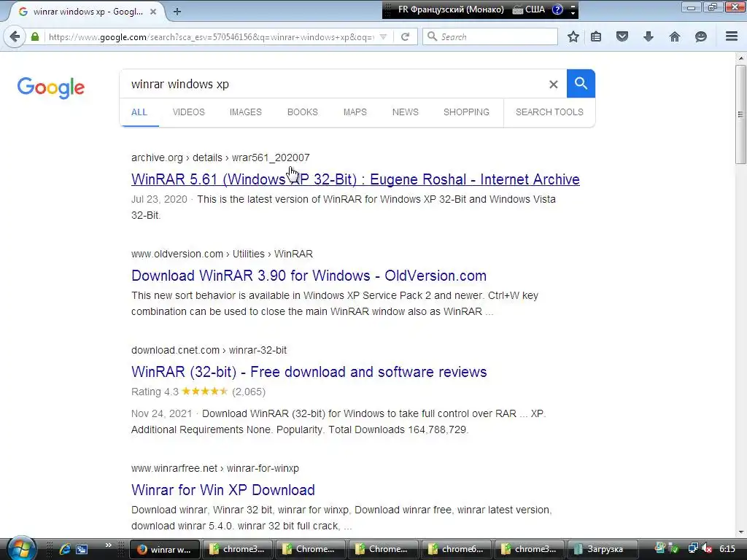Open the Firefox hamburger menu
This screenshot has width=747, height=560.
(x=732, y=36)
